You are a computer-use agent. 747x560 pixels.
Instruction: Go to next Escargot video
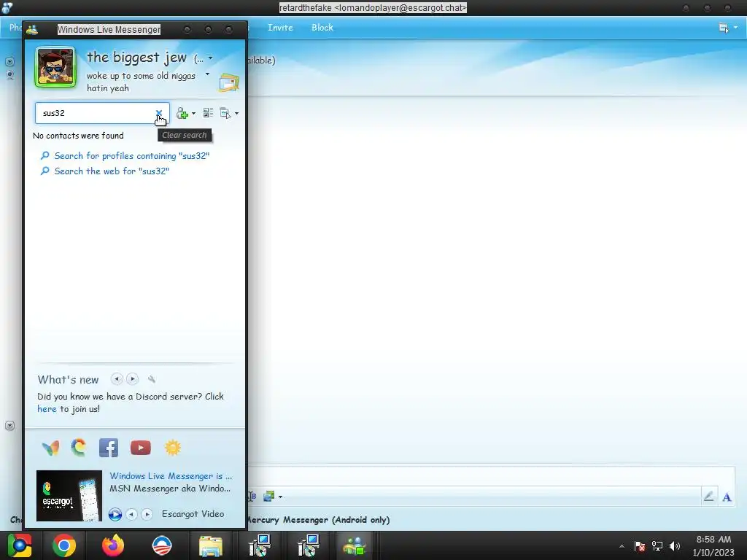147,514
